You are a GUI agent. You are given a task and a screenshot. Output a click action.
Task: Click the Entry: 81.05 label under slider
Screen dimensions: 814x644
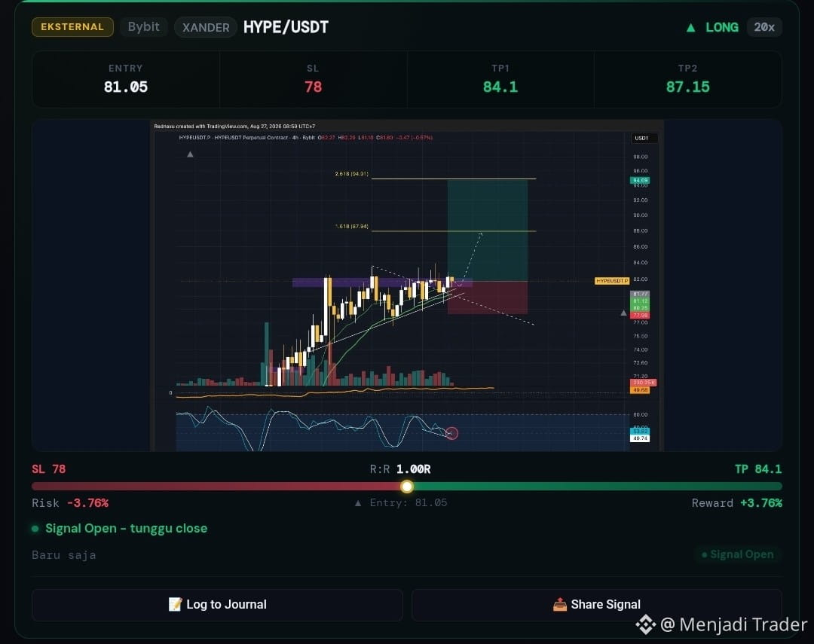pos(408,503)
